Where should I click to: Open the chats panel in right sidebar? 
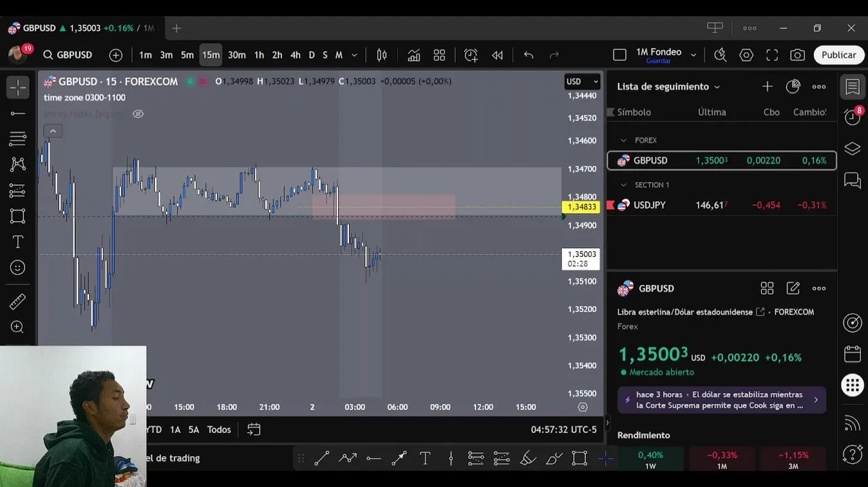(x=852, y=180)
